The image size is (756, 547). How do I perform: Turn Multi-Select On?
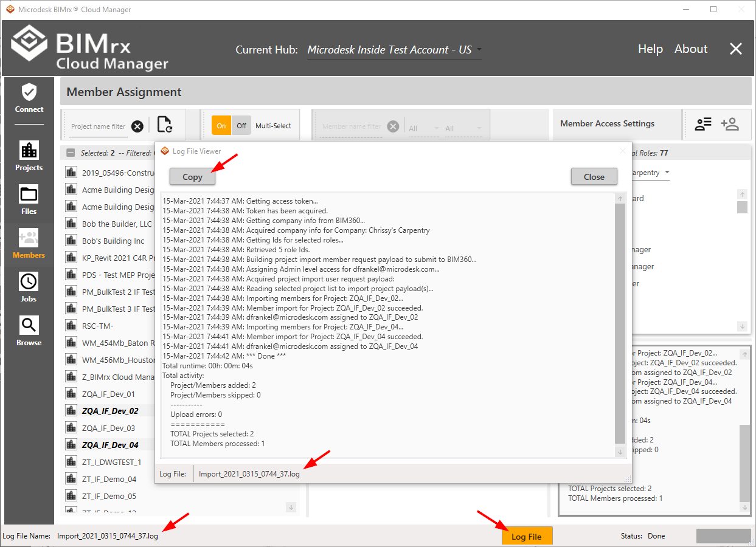221,126
